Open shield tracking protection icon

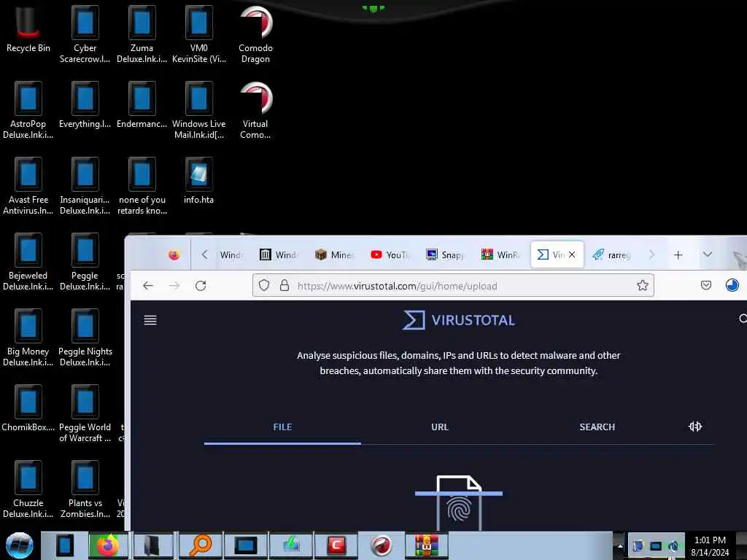tap(264, 285)
